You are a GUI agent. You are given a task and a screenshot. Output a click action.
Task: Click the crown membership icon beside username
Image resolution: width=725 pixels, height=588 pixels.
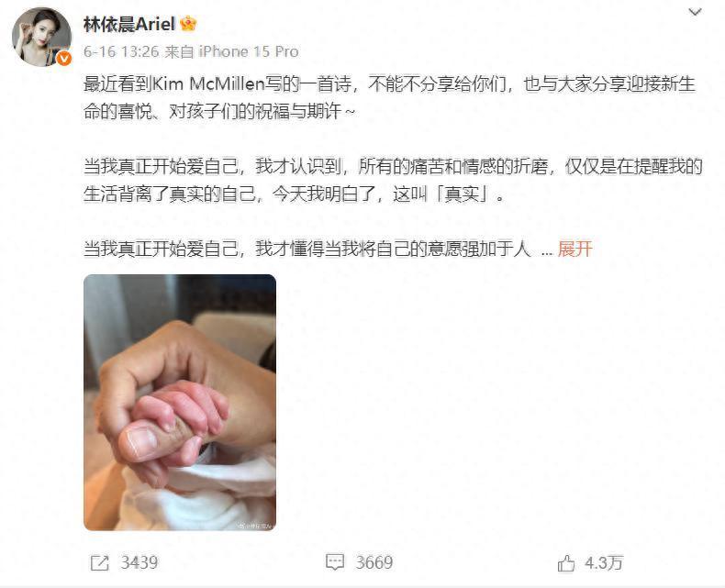[x=188, y=23]
